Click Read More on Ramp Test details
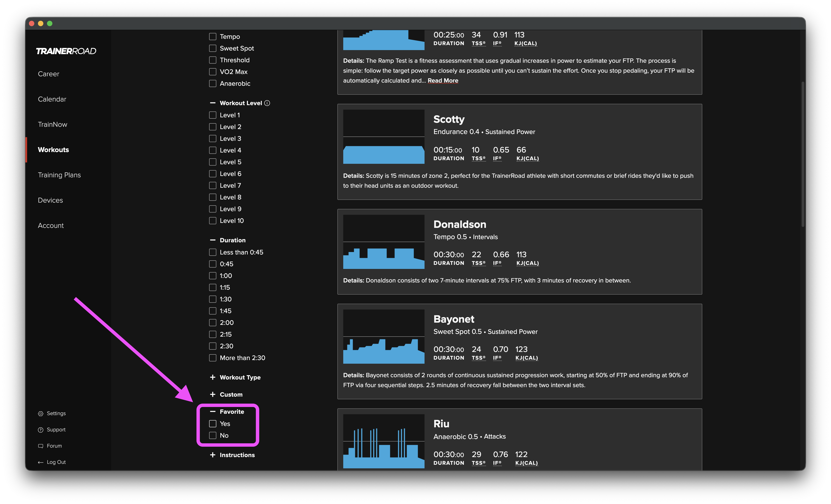The width and height of the screenshot is (831, 504). click(x=443, y=81)
